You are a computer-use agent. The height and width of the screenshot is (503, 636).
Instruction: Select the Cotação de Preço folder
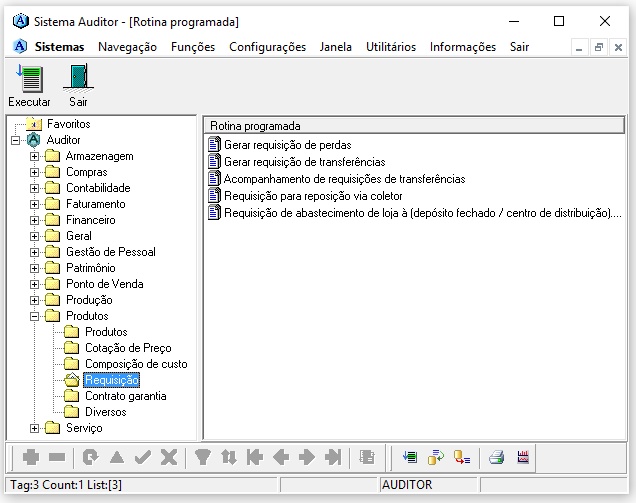[127, 348]
